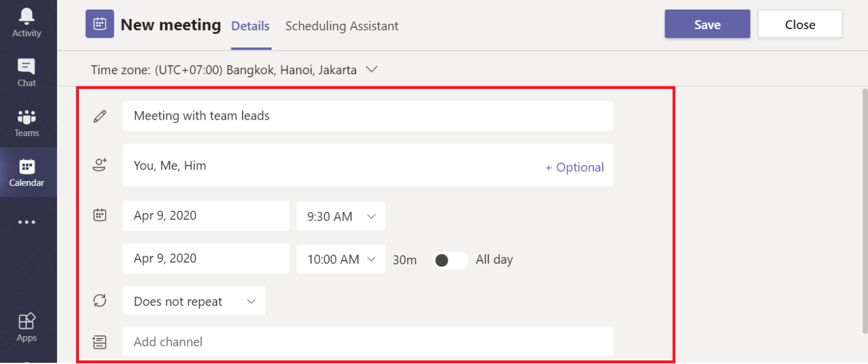Select the Details tab
This screenshot has width=868, height=364.
click(250, 26)
